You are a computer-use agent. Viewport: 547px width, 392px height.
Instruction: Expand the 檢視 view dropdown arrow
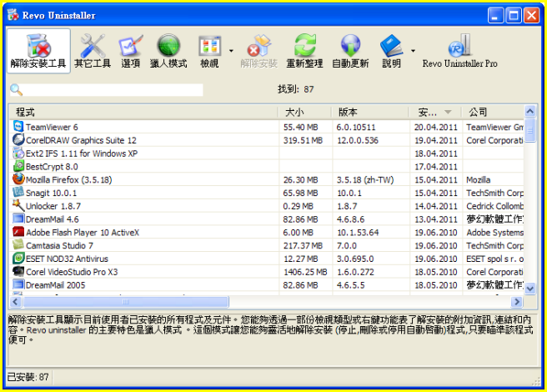[231, 52]
